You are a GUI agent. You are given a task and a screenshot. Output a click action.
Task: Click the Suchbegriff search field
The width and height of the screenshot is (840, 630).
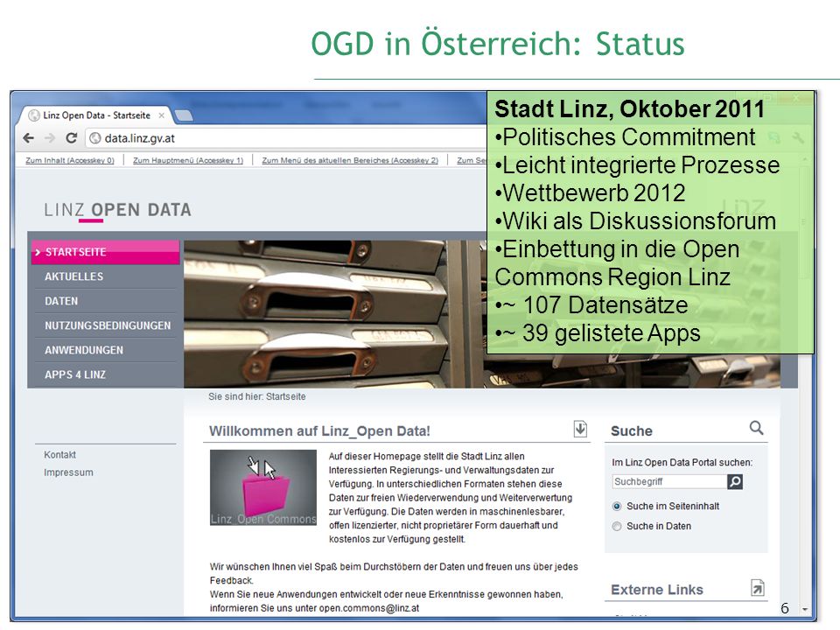pyautogui.click(x=669, y=481)
